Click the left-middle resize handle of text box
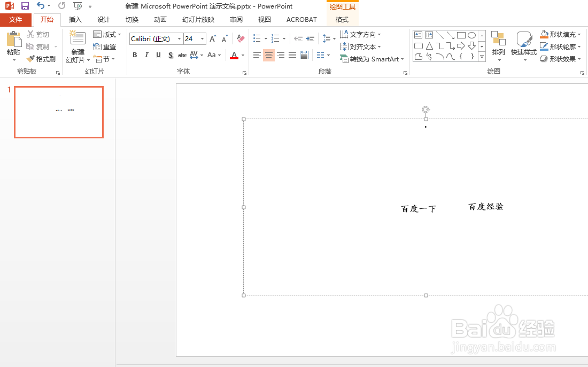The image size is (588, 367). pos(244,207)
